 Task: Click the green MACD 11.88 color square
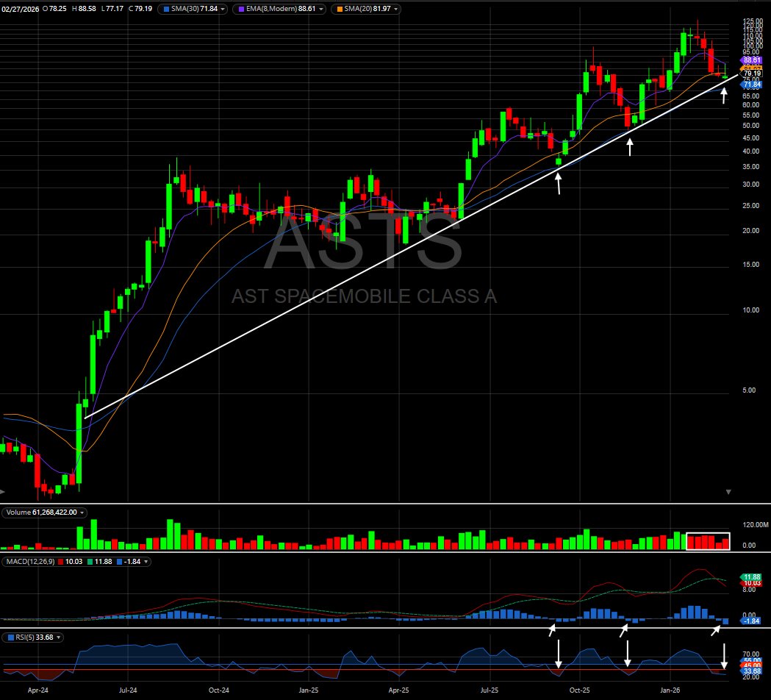point(90,562)
